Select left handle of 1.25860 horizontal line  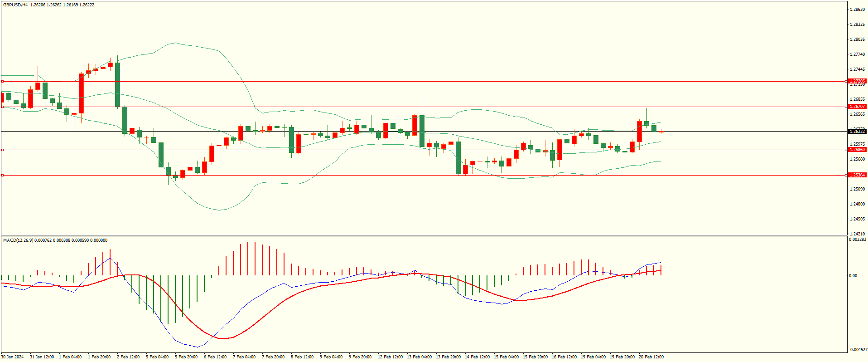tap(2, 150)
